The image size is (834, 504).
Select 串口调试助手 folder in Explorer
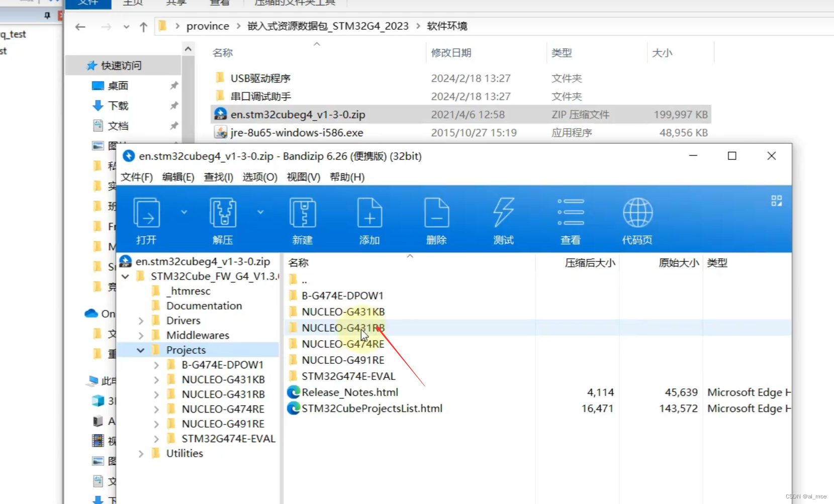(260, 96)
